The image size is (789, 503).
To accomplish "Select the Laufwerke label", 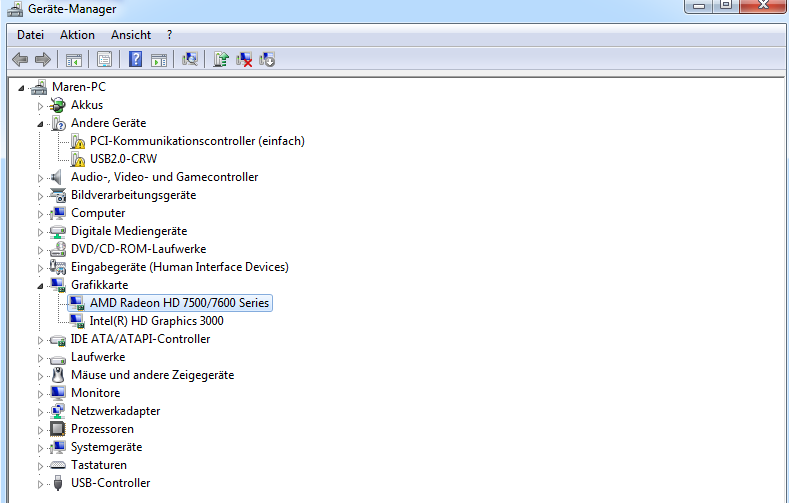I will tap(98, 357).
